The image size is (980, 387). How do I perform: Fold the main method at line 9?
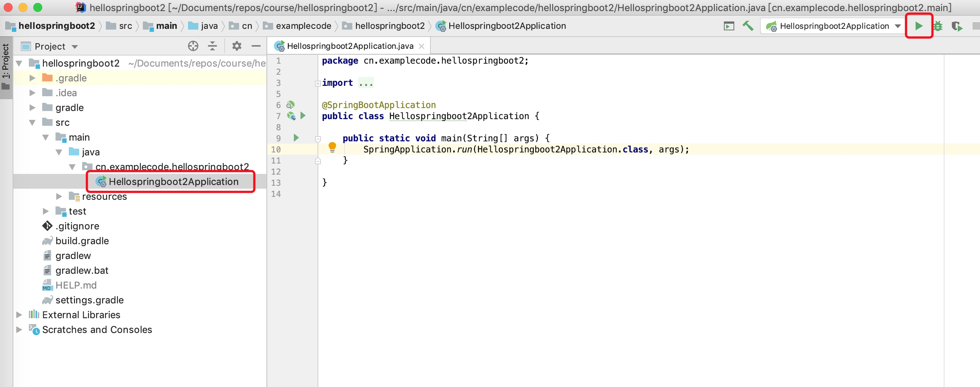click(318, 139)
